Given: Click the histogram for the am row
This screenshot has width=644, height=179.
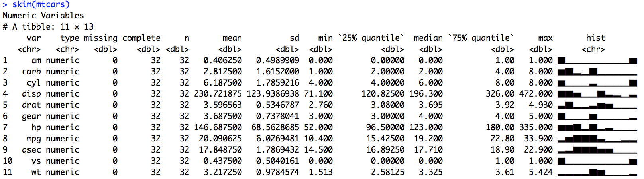Looking at the screenshot, I should [x=597, y=61].
